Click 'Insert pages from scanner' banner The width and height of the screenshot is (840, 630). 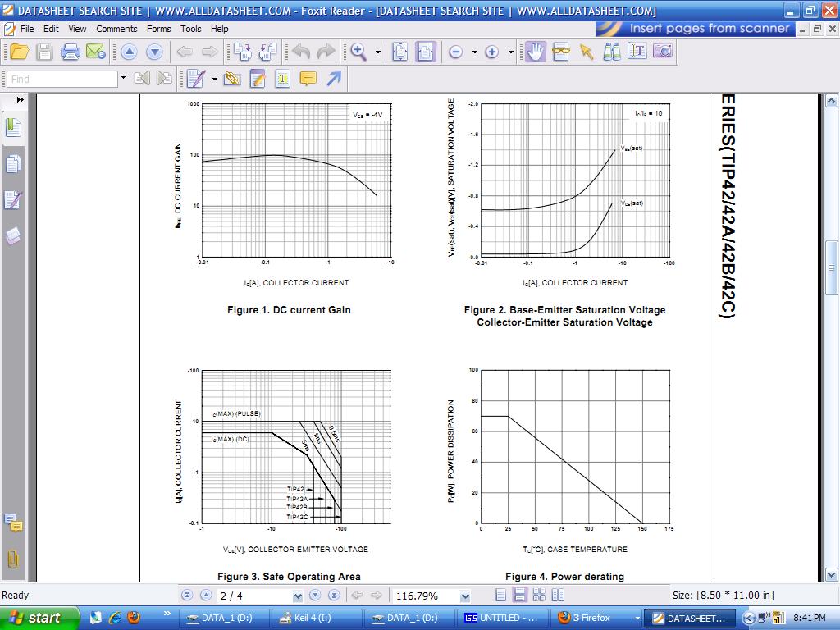click(x=695, y=28)
